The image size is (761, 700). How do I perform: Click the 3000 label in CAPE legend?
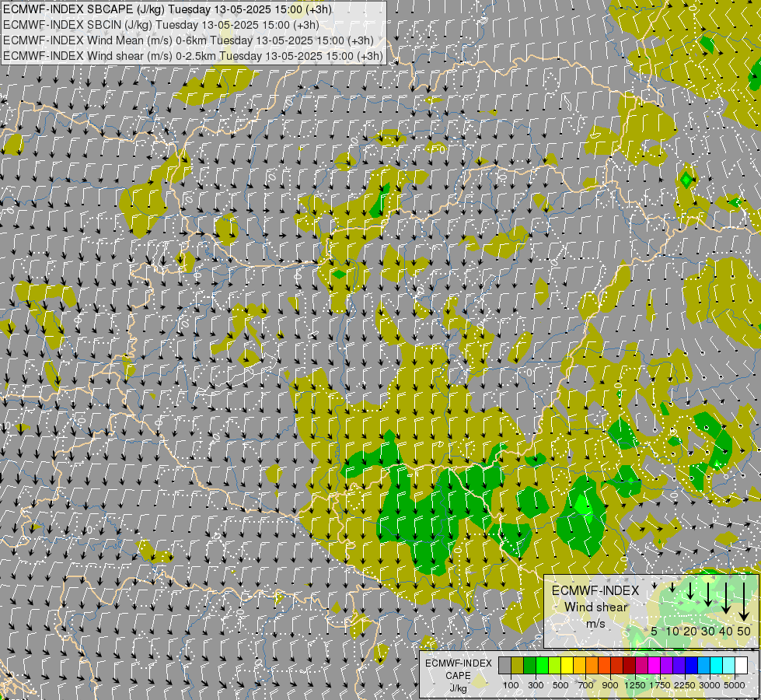click(x=710, y=685)
